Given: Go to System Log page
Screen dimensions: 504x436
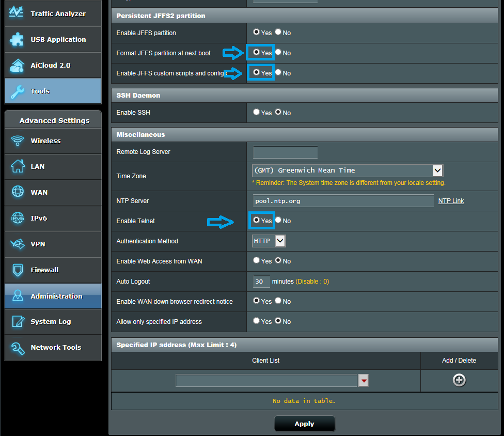Looking at the screenshot, I should 53,321.
